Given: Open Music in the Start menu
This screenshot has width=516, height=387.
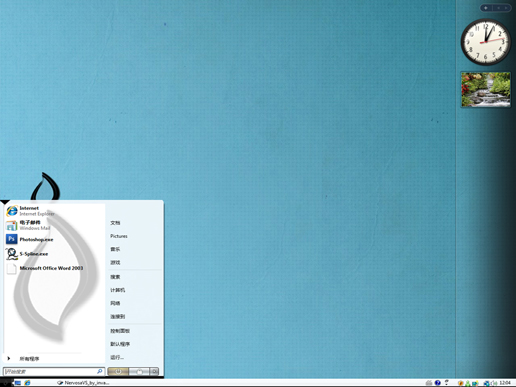Looking at the screenshot, I should pos(115,249).
